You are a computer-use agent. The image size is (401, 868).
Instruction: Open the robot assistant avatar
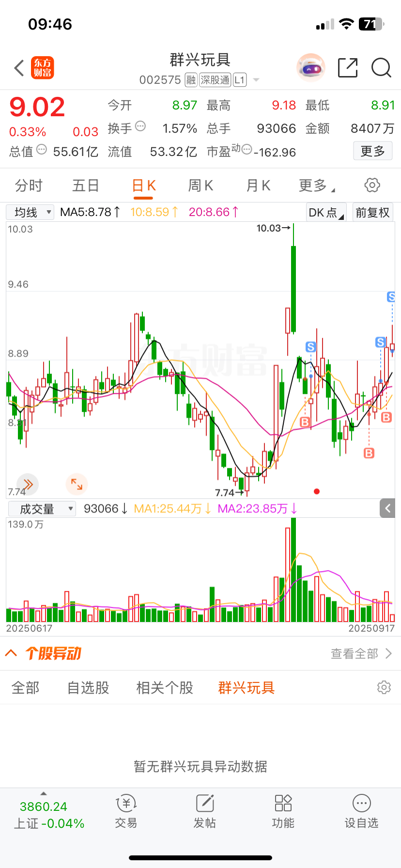click(310, 68)
